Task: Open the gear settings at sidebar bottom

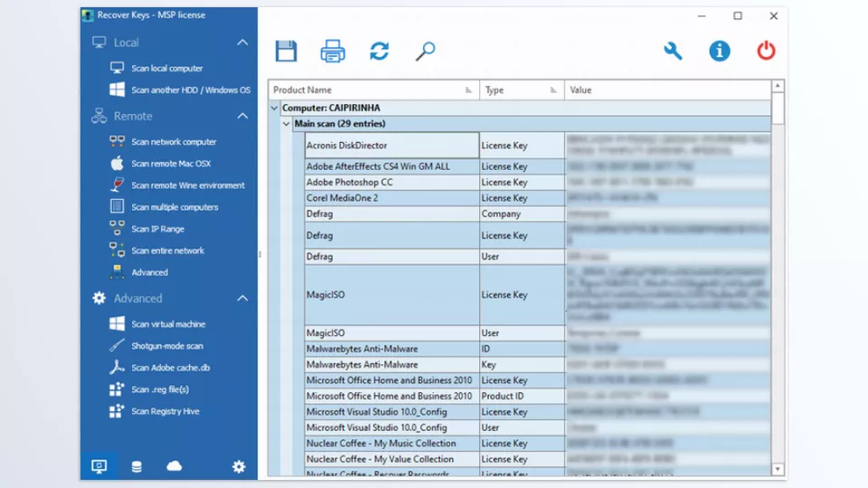Action: pos(239,467)
